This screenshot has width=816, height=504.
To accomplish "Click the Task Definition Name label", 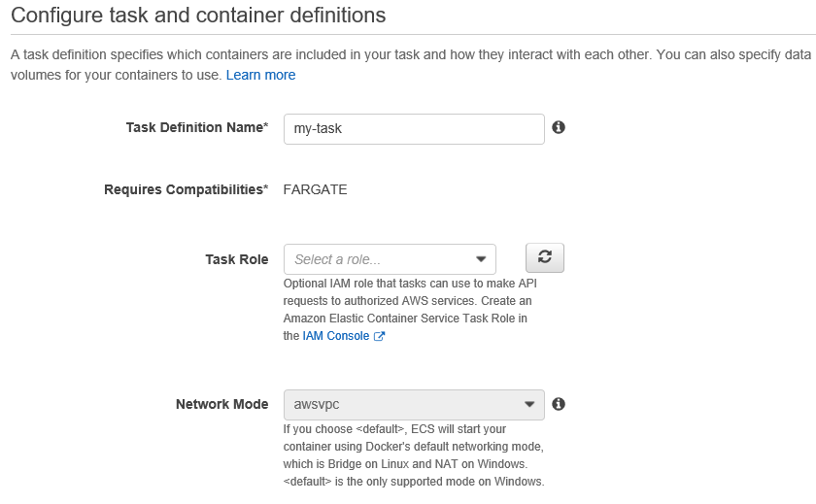I will [196, 127].
